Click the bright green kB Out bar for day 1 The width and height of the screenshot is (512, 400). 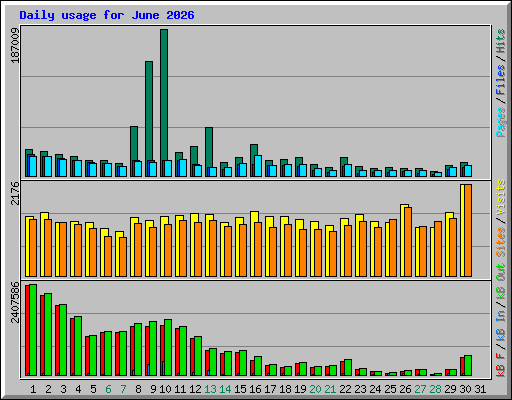pos(33,330)
